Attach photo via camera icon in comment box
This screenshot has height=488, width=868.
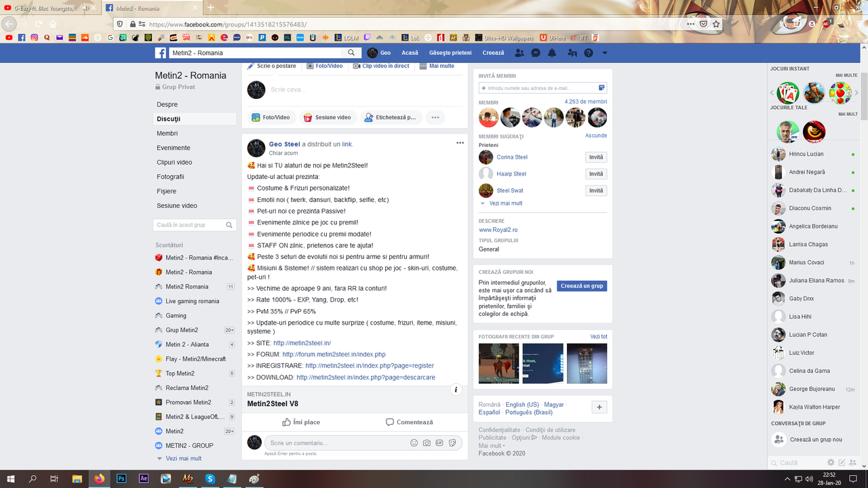(x=427, y=443)
